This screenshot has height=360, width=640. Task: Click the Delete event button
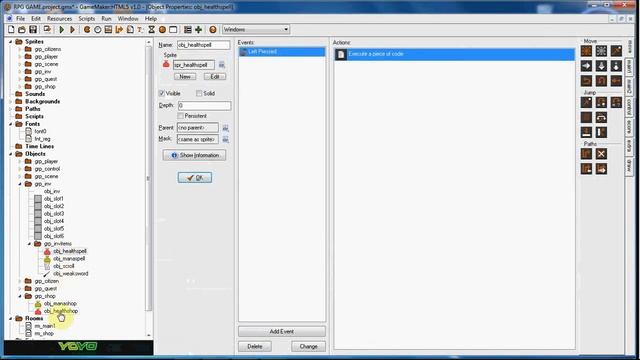[x=255, y=347]
